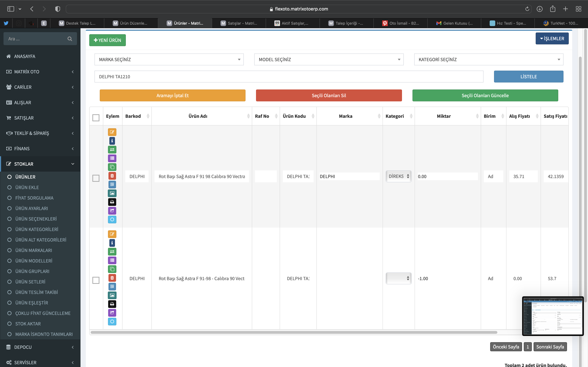Click the QR code icon in second row
The image size is (588, 367).
(x=112, y=286)
